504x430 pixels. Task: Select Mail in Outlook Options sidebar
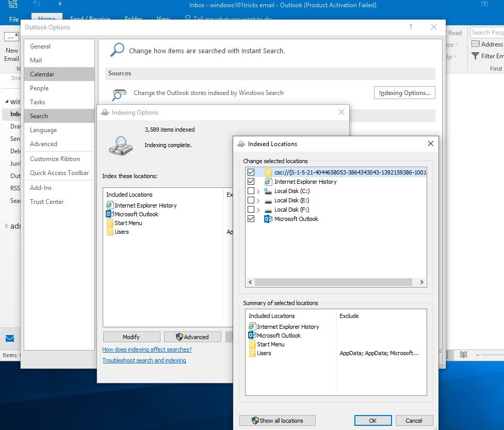point(59,60)
